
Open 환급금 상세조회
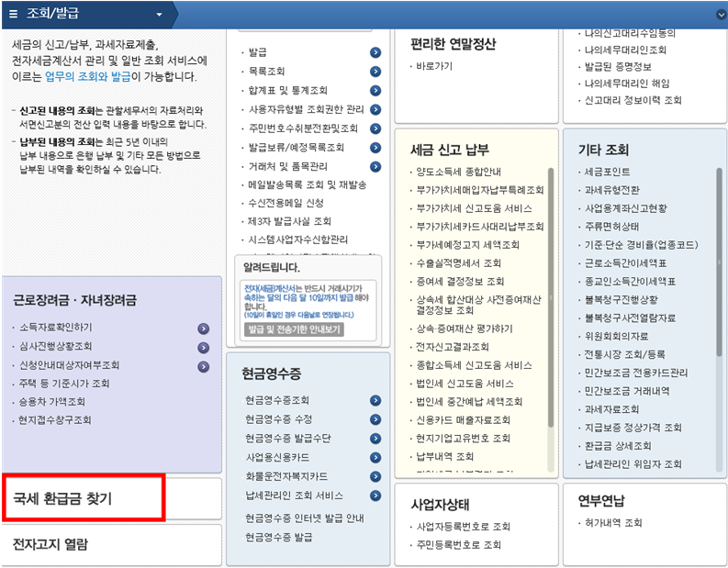pos(618,447)
